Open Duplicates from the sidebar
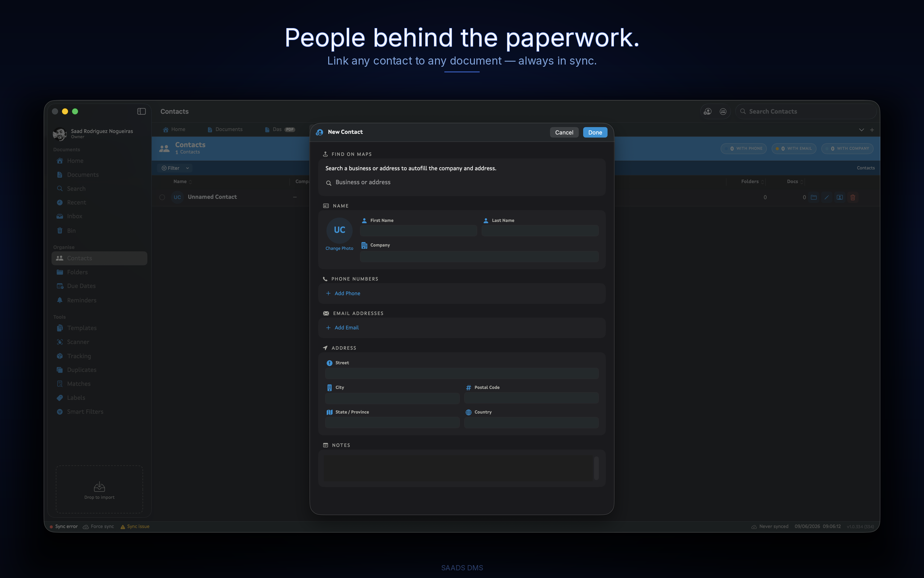 coord(99,370)
